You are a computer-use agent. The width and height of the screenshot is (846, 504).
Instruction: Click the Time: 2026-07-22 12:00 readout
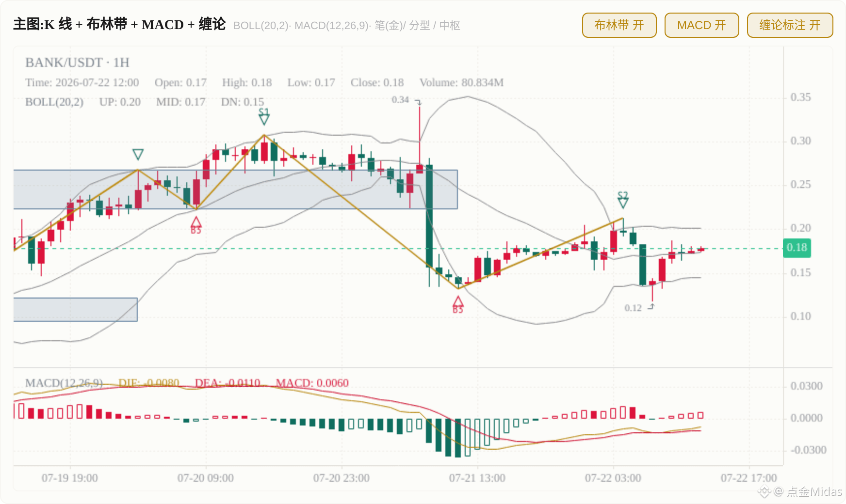(x=82, y=82)
